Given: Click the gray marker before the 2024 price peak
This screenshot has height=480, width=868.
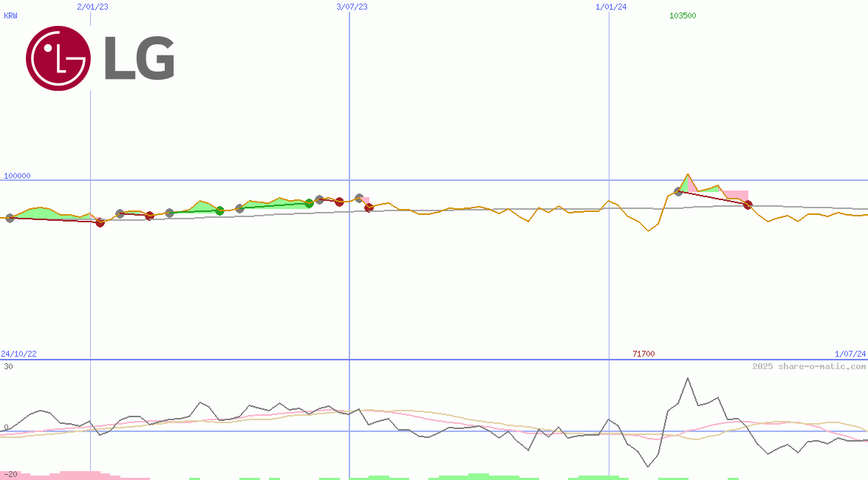Looking at the screenshot, I should [678, 192].
